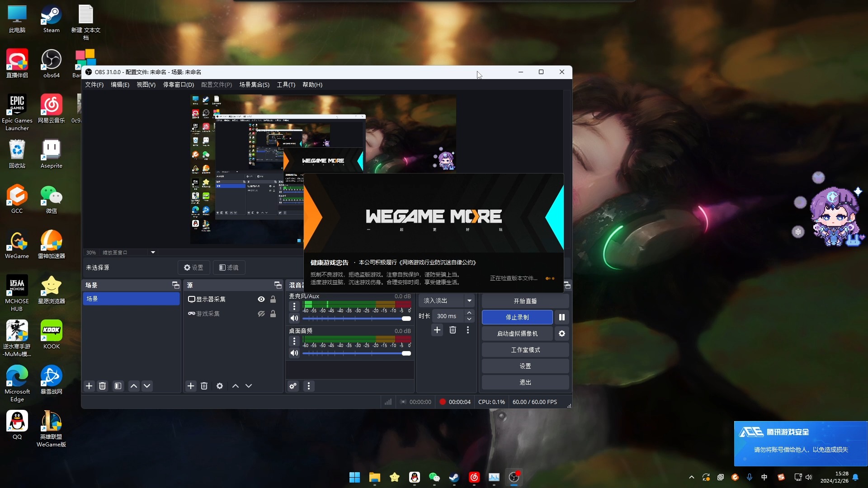Toggle visibility of 游戏采集 source
Image resolution: width=868 pixels, height=488 pixels.
261,314
